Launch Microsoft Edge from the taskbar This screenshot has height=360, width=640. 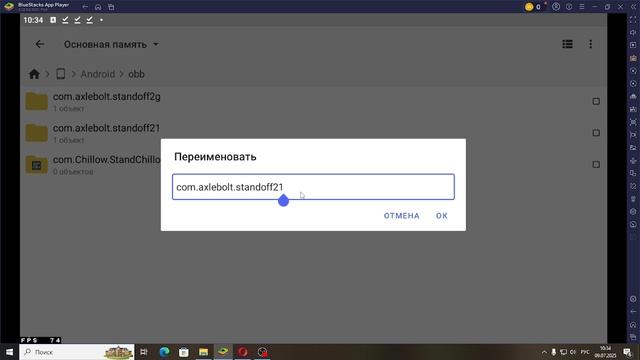click(164, 352)
